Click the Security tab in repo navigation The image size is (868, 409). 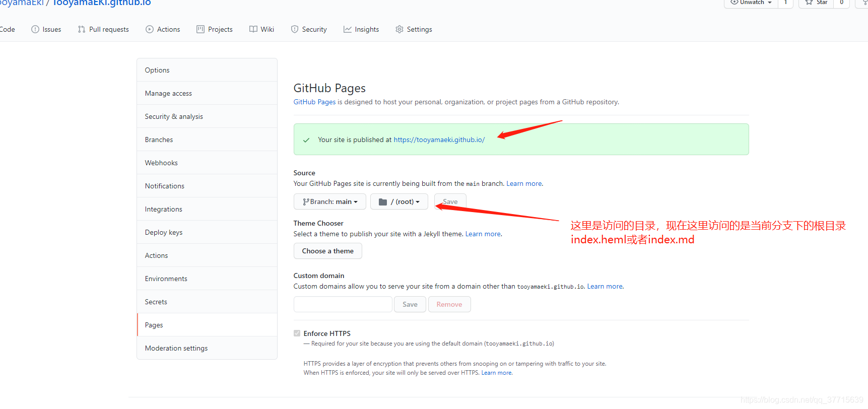(x=309, y=29)
